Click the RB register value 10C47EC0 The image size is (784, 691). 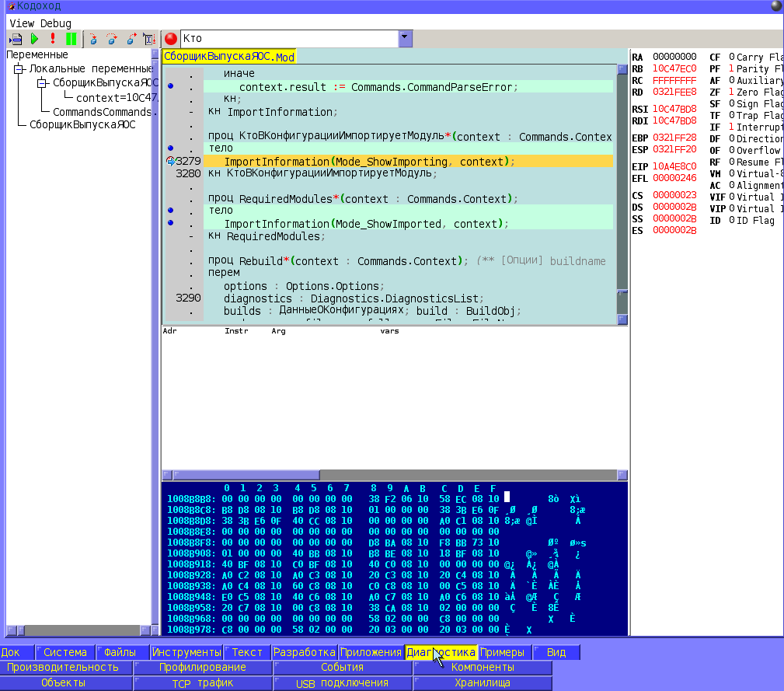tap(674, 68)
